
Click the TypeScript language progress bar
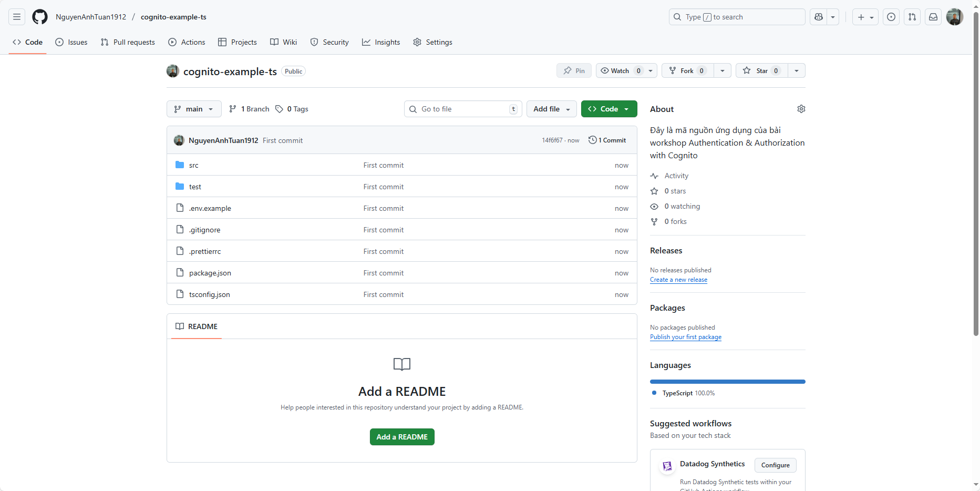727,382
